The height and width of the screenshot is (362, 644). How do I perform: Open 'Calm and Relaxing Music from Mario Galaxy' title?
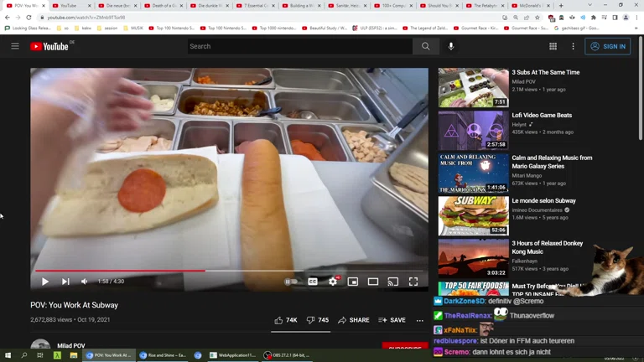coord(552,162)
